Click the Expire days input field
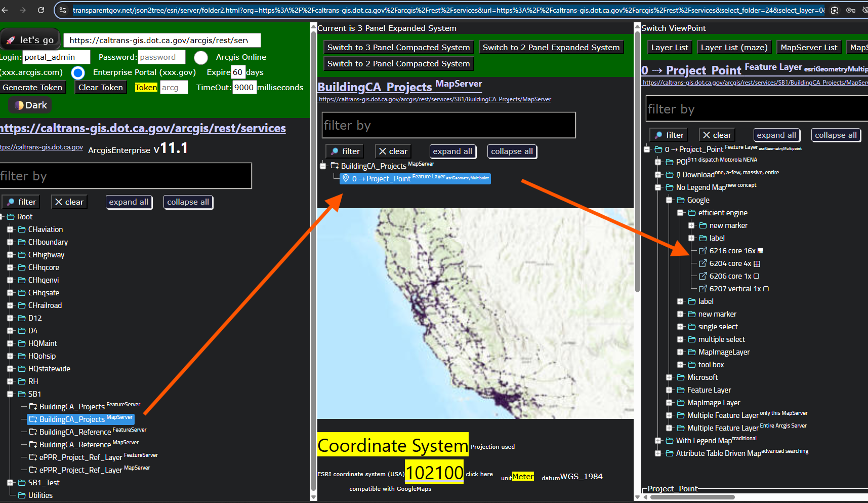This screenshot has height=503, width=868. 238,72
